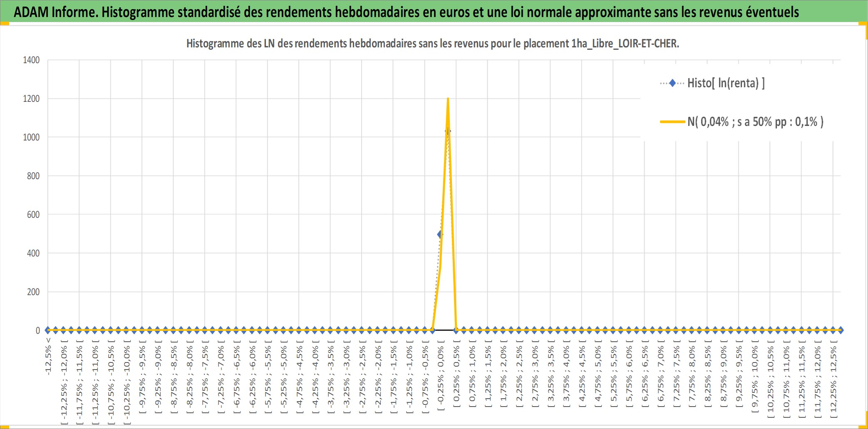Click the x-axis label '[ -12,25% ; -12,0% ['

(x=64, y=382)
